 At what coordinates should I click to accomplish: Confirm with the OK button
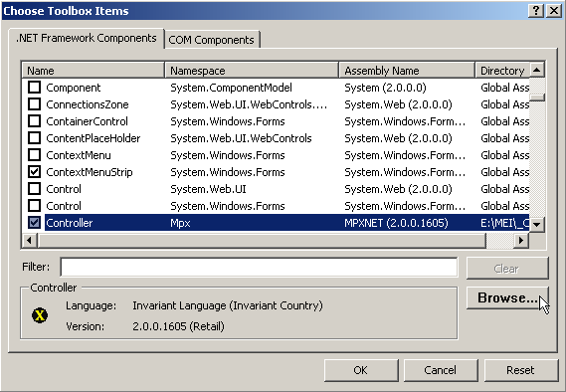pos(361,370)
